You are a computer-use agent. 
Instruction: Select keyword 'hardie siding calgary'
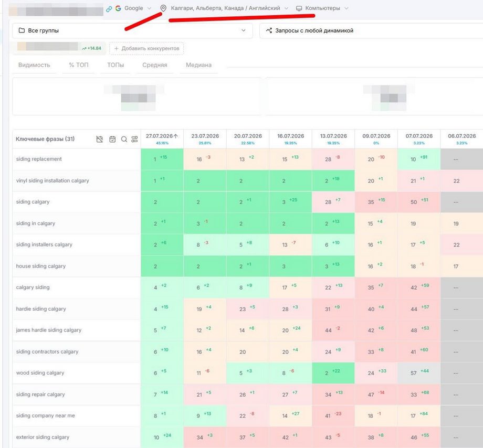[41, 309]
